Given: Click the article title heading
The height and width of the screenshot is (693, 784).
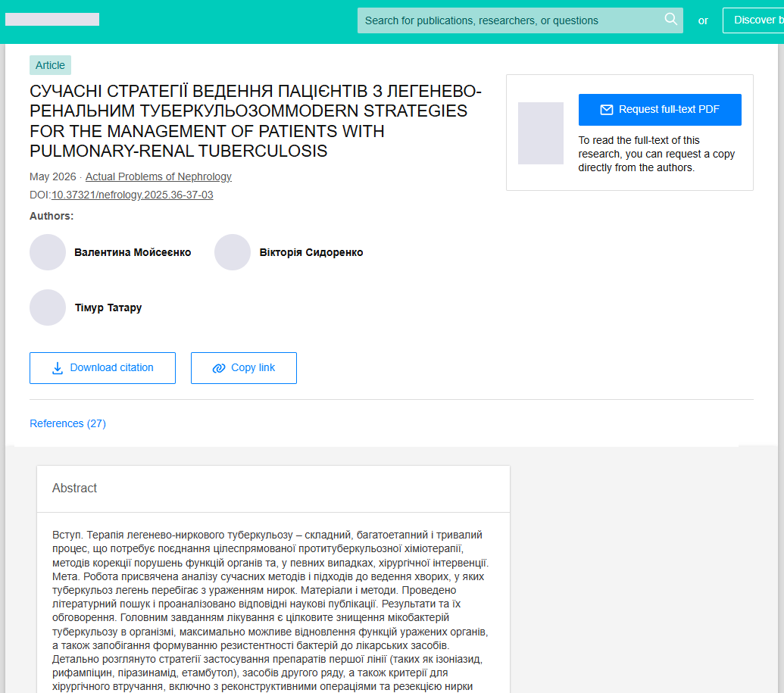Looking at the screenshot, I should click(255, 121).
